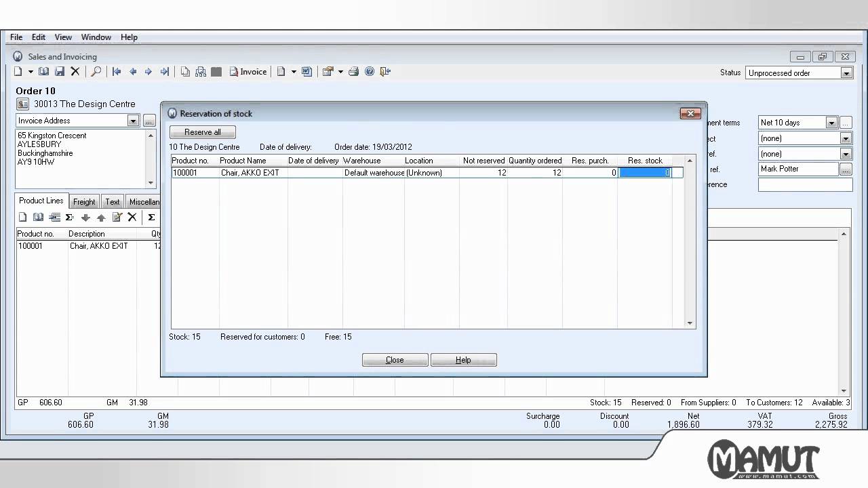Click the ellipsis button next to Invoice Address
This screenshot has height=488, width=868.
point(149,121)
